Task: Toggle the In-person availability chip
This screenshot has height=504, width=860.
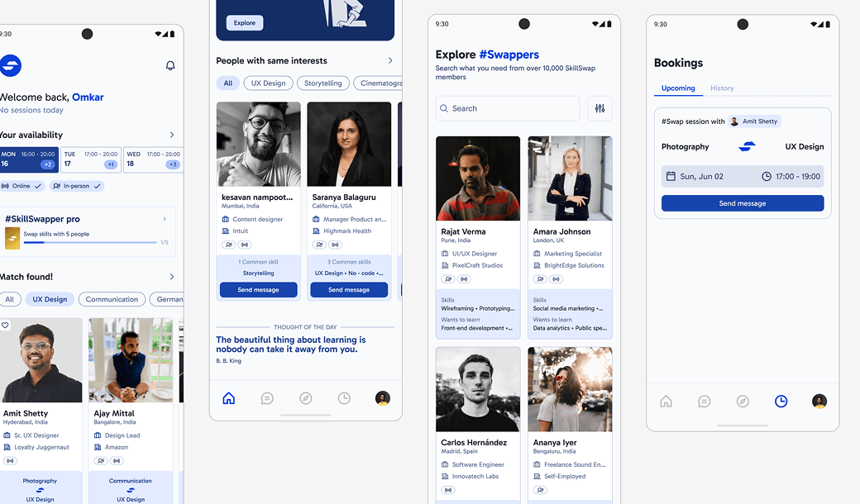Action: click(77, 186)
